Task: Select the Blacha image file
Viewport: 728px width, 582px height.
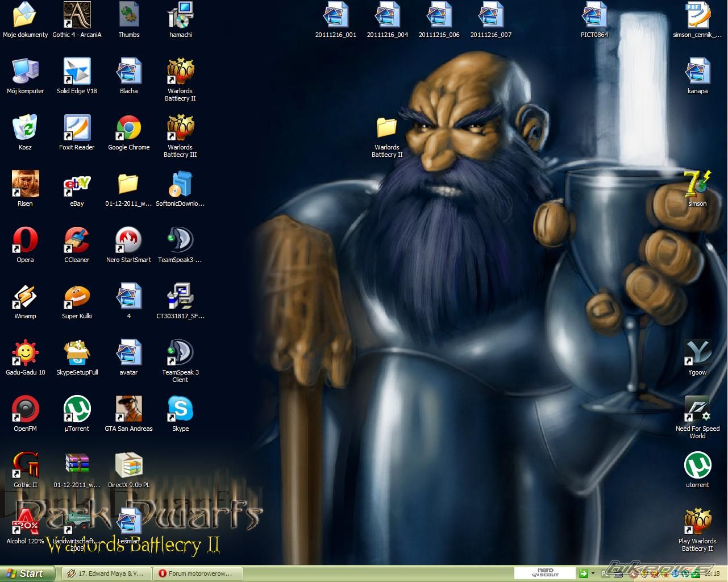Action: click(x=129, y=72)
